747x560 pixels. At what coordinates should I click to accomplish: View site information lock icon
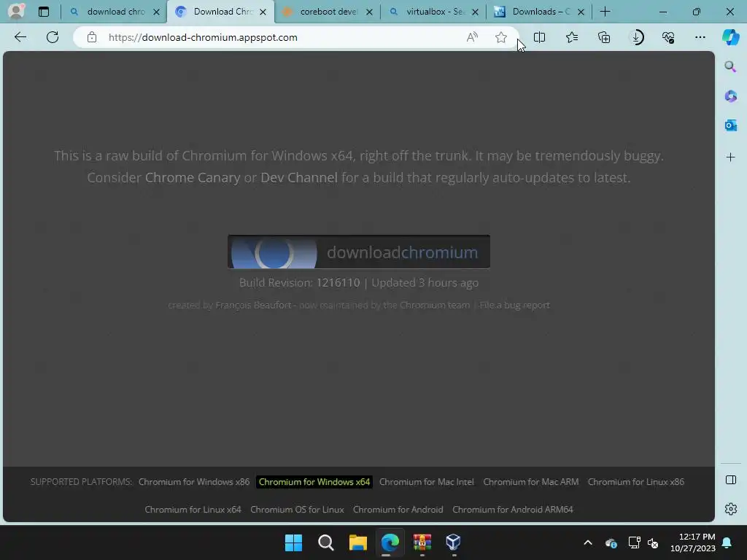92,37
